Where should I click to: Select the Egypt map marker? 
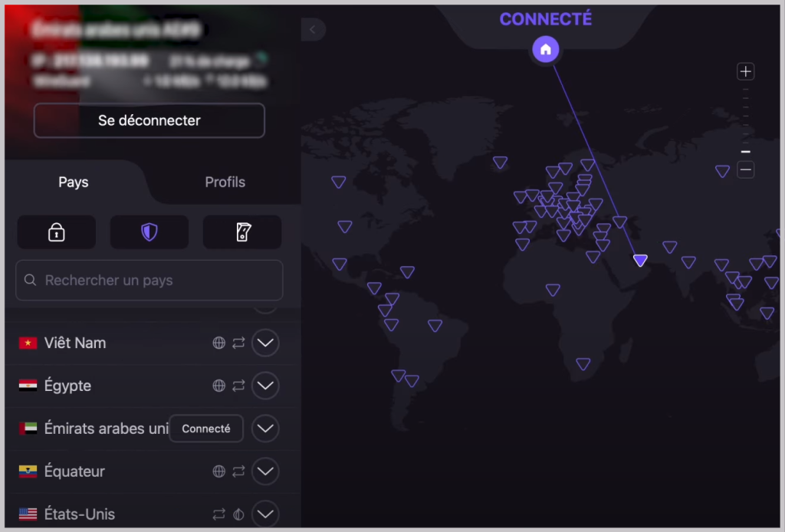pos(593,257)
